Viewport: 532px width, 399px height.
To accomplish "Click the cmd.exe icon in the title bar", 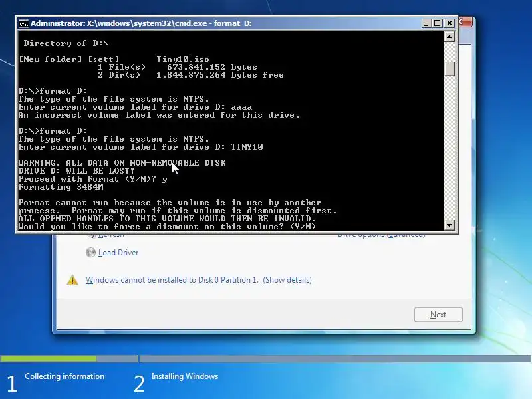I will [24, 23].
